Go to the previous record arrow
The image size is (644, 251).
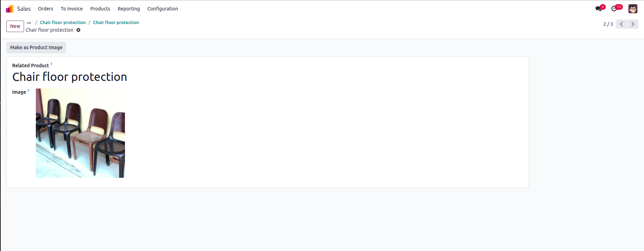pos(621,24)
